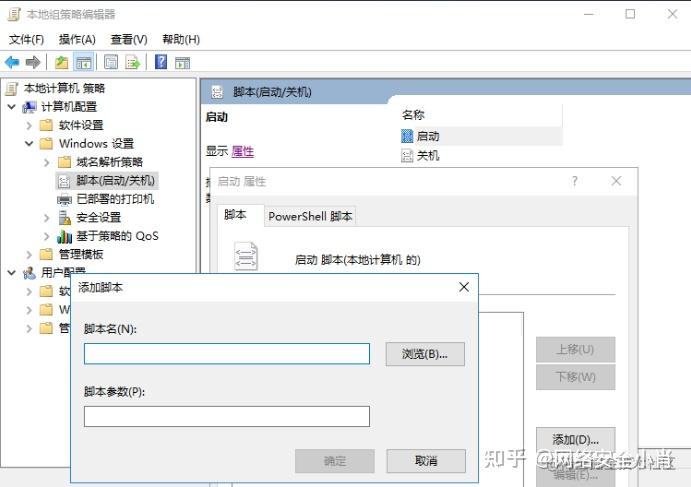Click the 下移(W) button

(576, 377)
